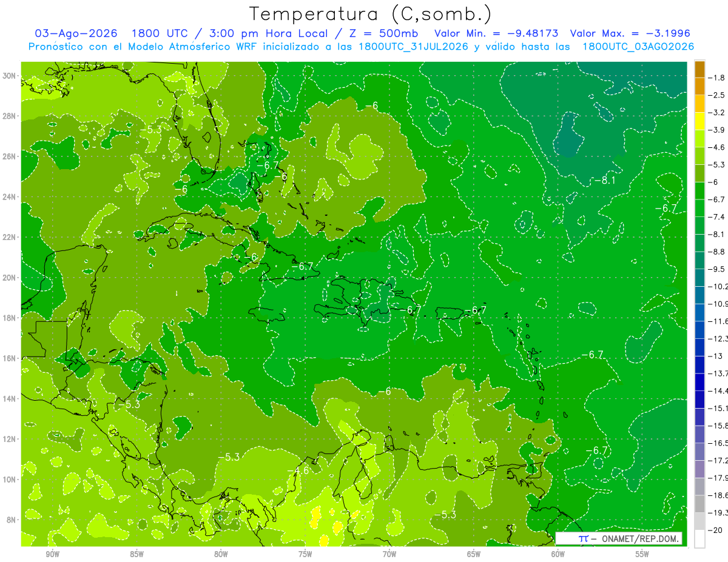The image size is (728, 562).
Task: Click the white swatch below -20
Action: 699,539
